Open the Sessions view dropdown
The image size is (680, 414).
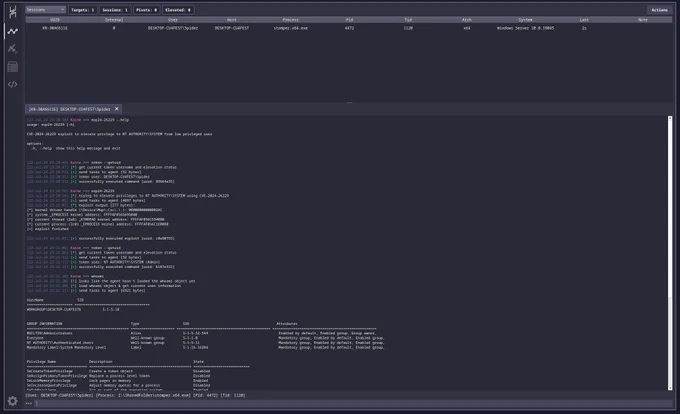[x=45, y=10]
